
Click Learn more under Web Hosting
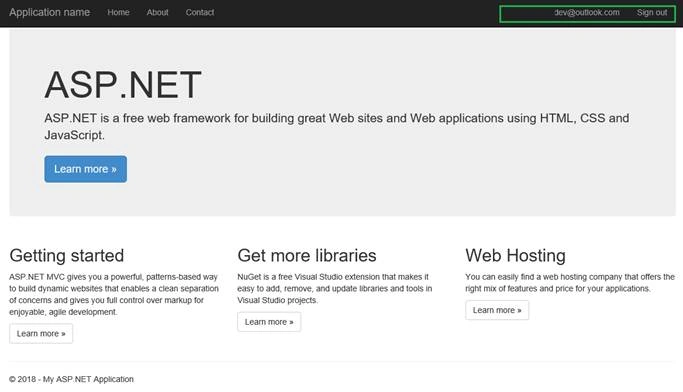point(497,310)
